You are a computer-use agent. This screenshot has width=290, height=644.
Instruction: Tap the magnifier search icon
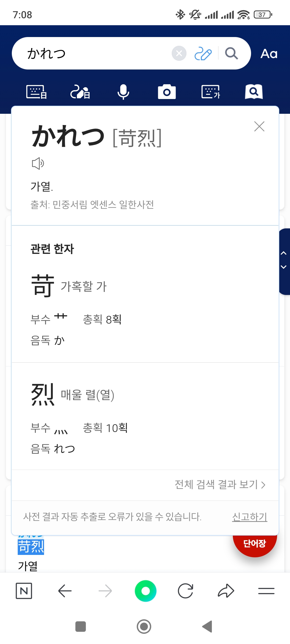231,53
